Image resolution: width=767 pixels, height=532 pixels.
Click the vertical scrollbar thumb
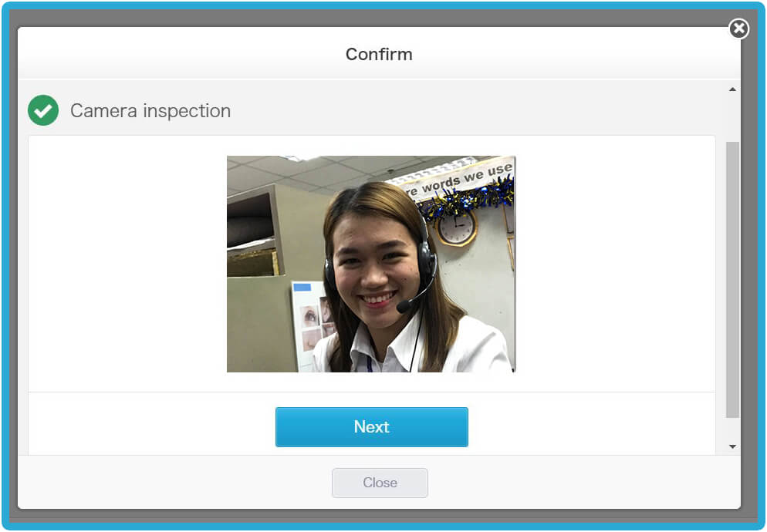click(x=732, y=278)
